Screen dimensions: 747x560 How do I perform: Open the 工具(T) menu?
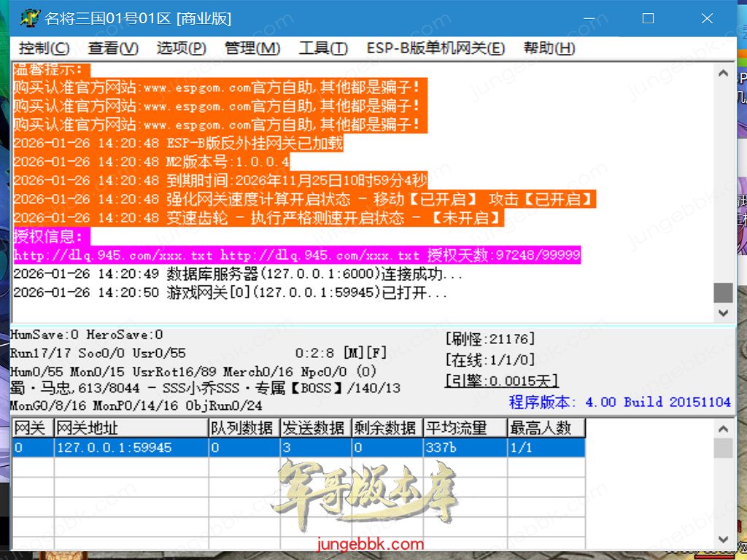click(323, 48)
